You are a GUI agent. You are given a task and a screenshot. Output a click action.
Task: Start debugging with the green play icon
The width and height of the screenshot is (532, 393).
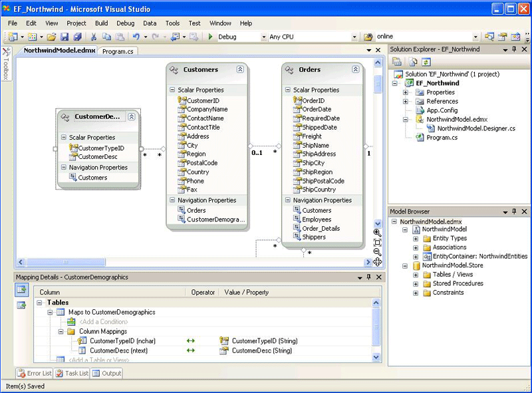point(210,37)
